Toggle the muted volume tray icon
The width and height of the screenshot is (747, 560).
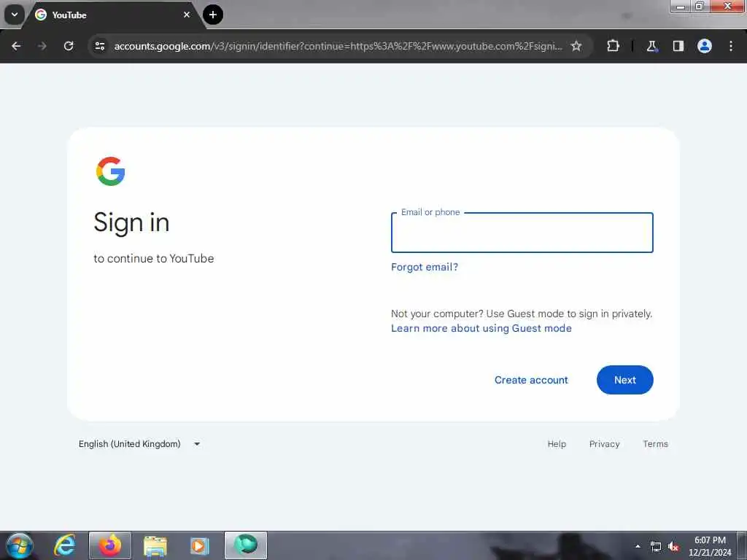point(673,547)
